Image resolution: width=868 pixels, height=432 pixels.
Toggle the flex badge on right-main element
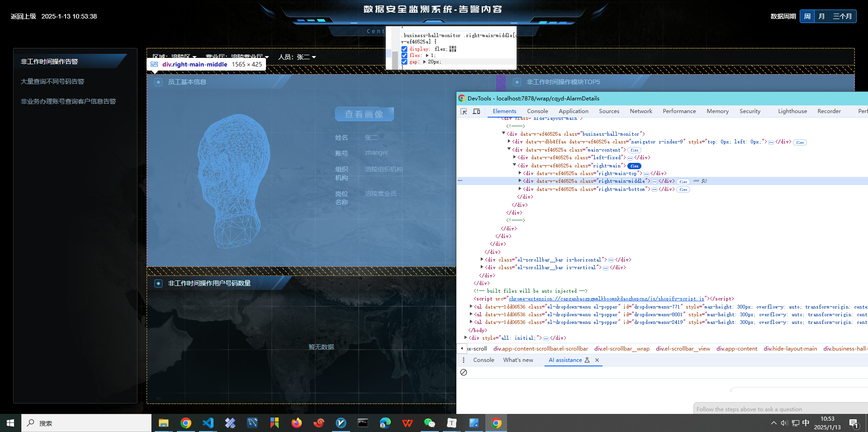click(634, 166)
